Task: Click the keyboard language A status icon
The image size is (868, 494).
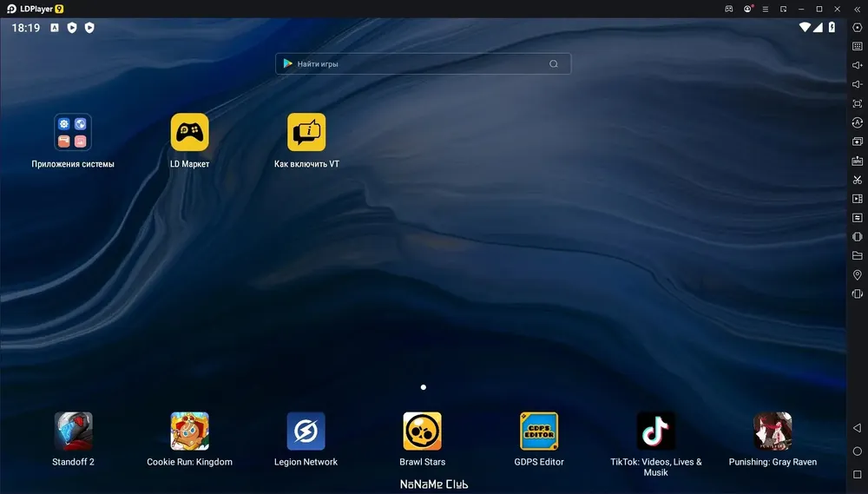Action: [54, 28]
